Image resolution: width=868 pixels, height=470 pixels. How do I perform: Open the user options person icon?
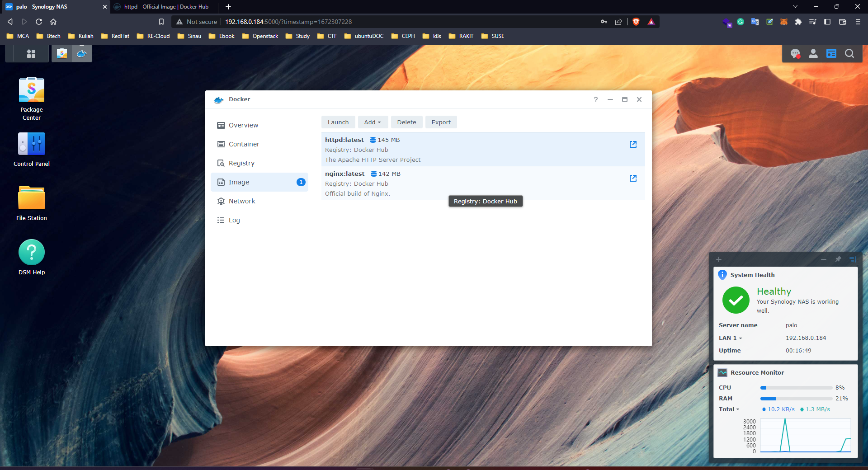coord(813,54)
